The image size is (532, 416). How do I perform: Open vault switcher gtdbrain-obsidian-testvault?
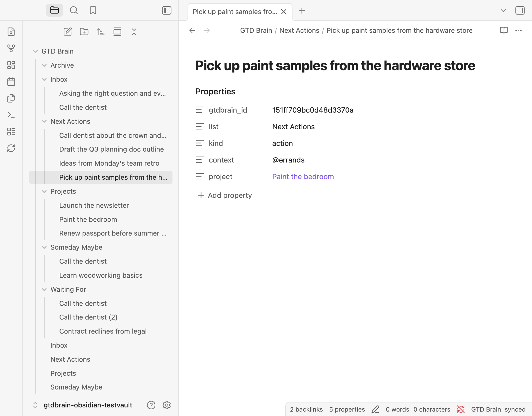click(83, 405)
